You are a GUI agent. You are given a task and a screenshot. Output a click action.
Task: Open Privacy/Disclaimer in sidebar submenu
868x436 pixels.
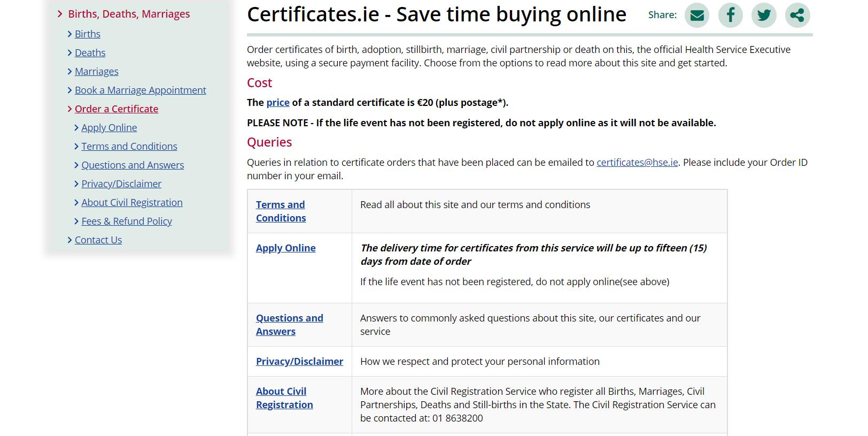121,183
